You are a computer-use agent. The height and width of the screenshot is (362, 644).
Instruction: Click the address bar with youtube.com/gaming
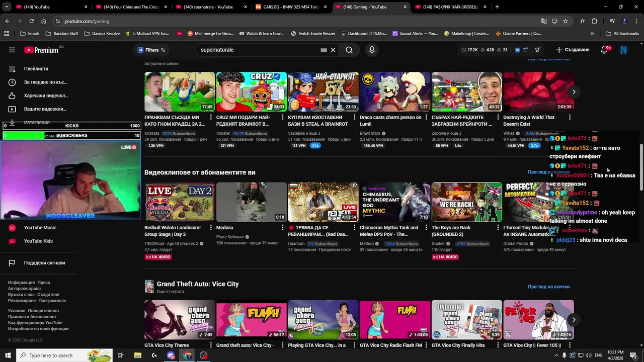pos(297,21)
